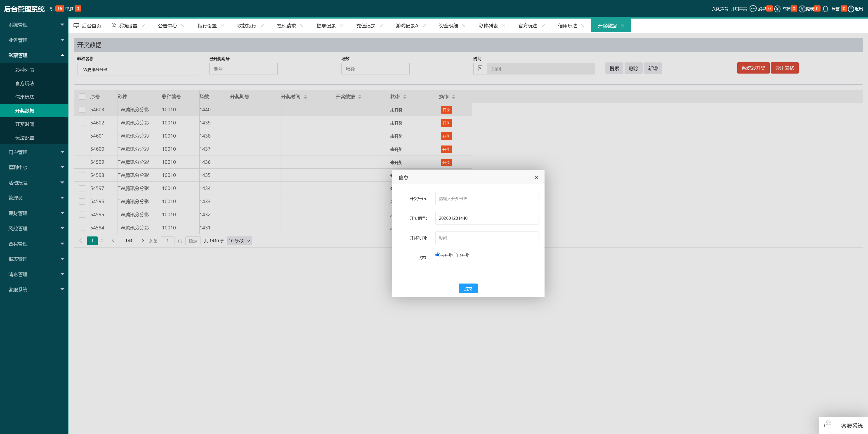Close the 信息 dialog with X
Screen dimensions: 868x434
click(x=536, y=177)
